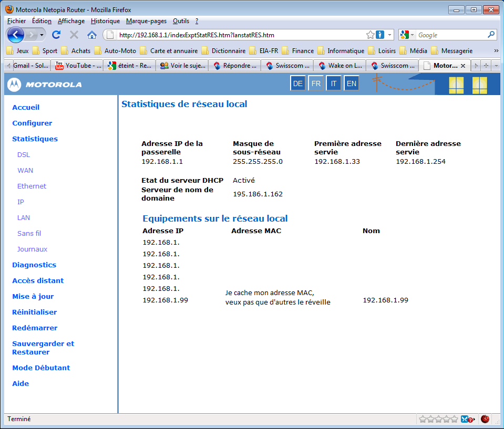Click the Firefox back arrow button
Viewport: 504px width, 429px height.
pyautogui.click(x=16, y=35)
